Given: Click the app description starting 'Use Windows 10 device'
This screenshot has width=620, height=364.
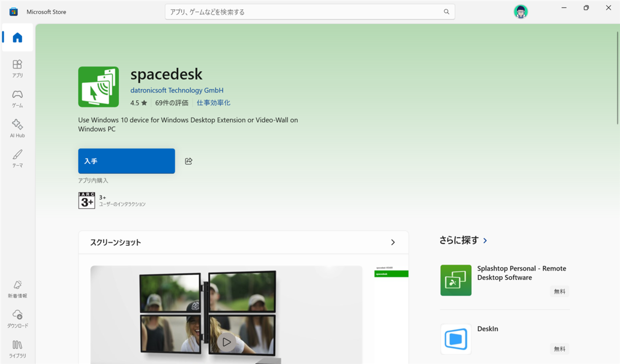Looking at the screenshot, I should click(x=188, y=124).
